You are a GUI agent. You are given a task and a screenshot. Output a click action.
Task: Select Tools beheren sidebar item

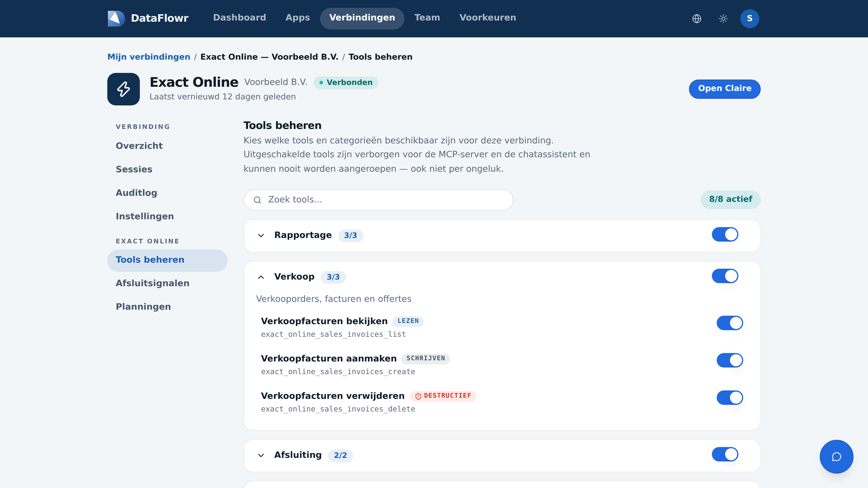pyautogui.click(x=168, y=260)
